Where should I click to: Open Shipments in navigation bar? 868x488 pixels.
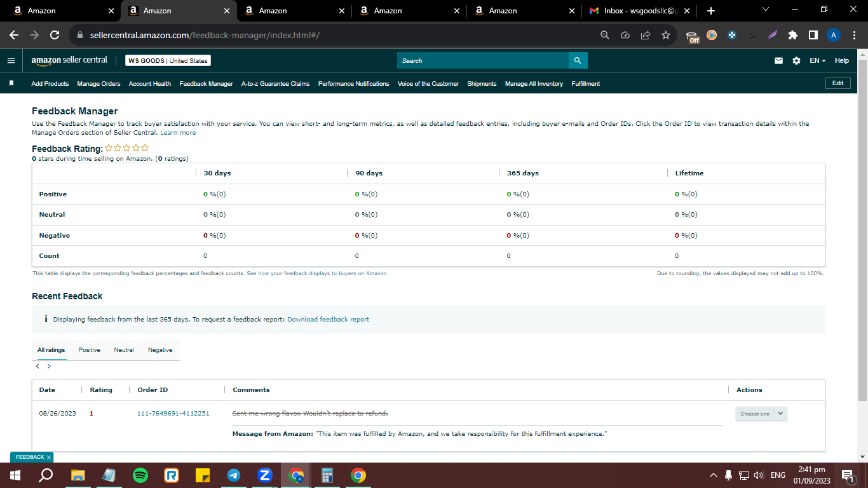pos(482,84)
